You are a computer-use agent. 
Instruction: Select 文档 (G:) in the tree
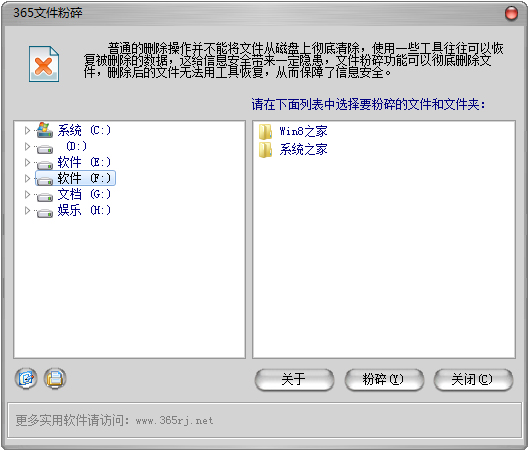[x=84, y=194]
